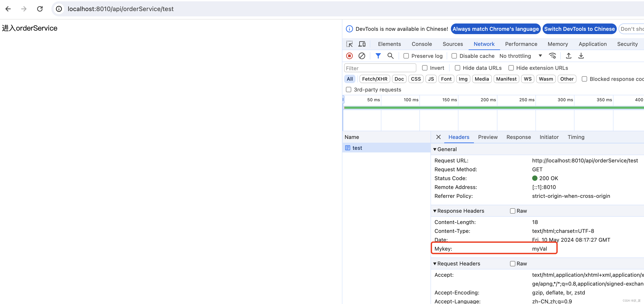This screenshot has height=304, width=644.
Task: Check the Invert filter option
Action: (x=425, y=68)
